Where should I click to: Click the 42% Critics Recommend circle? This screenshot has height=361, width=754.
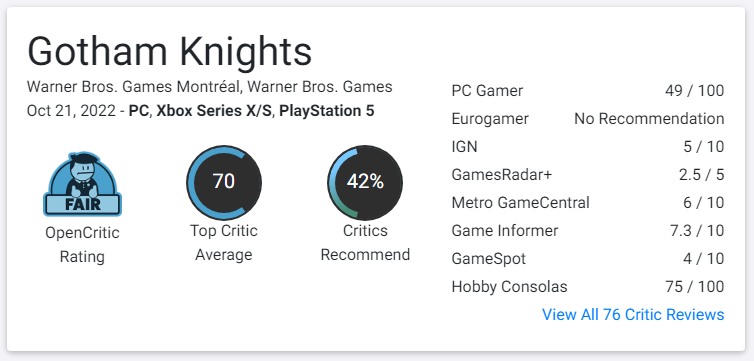365,183
